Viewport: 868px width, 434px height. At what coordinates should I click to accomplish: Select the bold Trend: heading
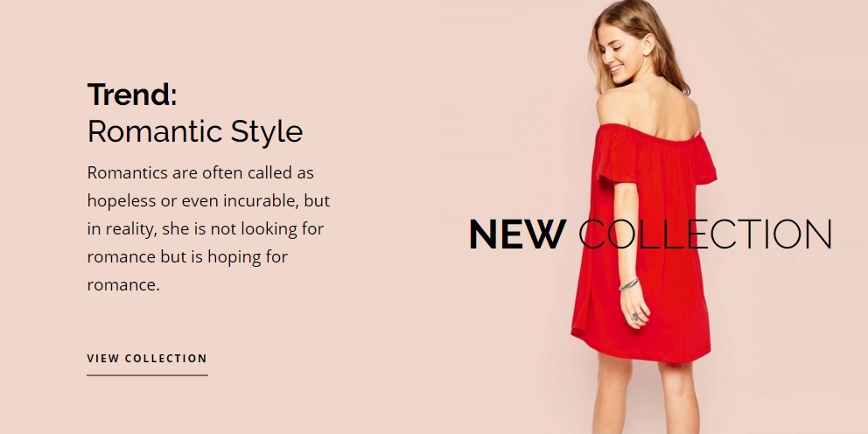point(132,94)
